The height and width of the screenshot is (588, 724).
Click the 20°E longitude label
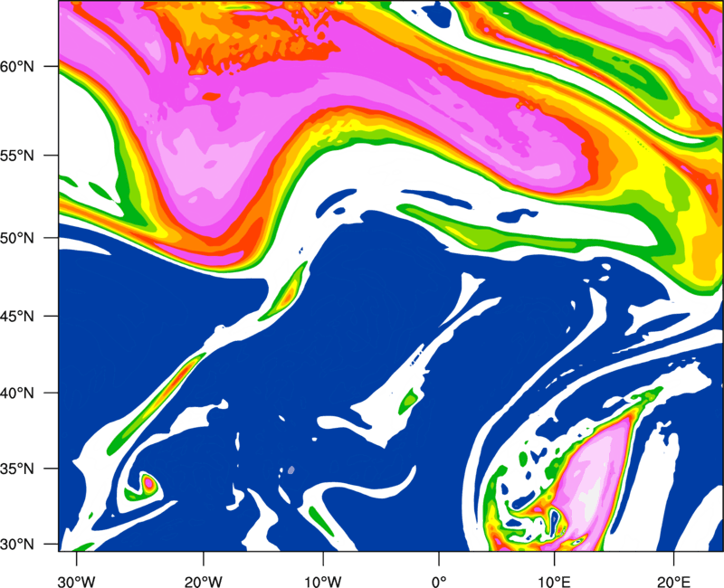tap(673, 581)
